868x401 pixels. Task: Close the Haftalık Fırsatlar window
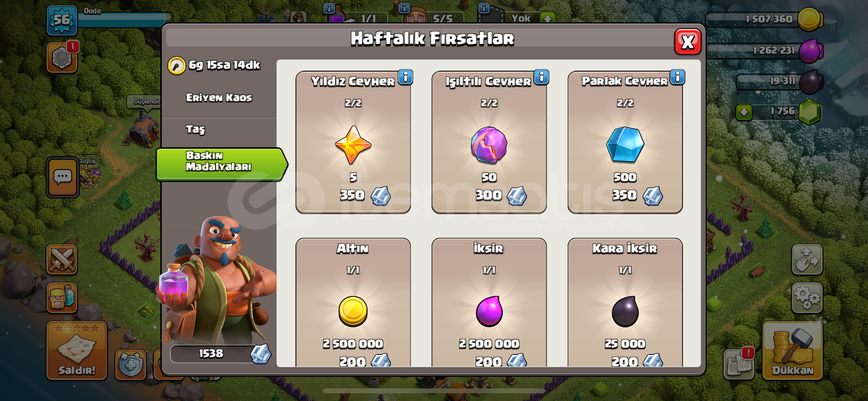[688, 42]
